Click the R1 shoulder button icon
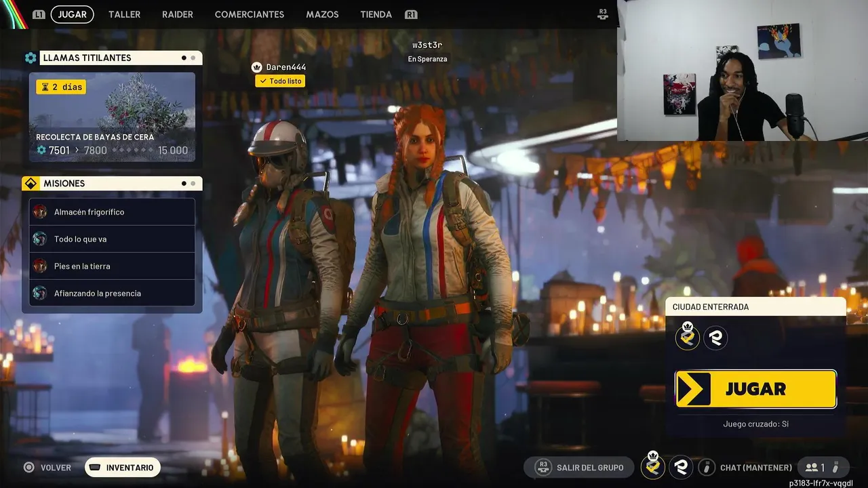Image resolution: width=868 pixels, height=488 pixels. click(410, 14)
